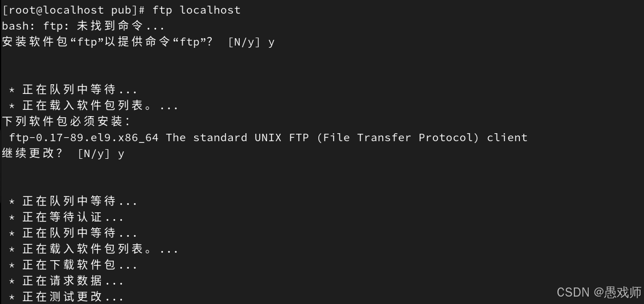Image resolution: width=644 pixels, height=304 pixels.
Task: Click the 'y' answer after install prompt
Action: [x=271, y=43]
